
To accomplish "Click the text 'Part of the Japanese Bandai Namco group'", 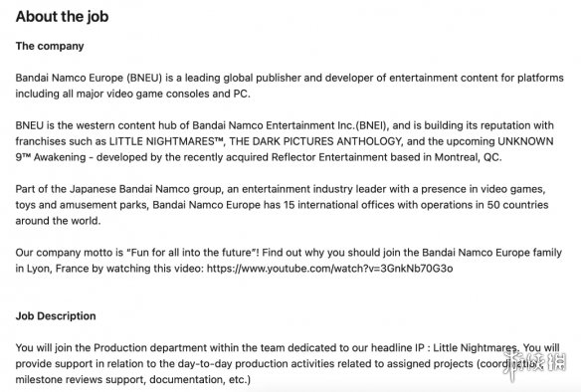I will pos(119,189).
